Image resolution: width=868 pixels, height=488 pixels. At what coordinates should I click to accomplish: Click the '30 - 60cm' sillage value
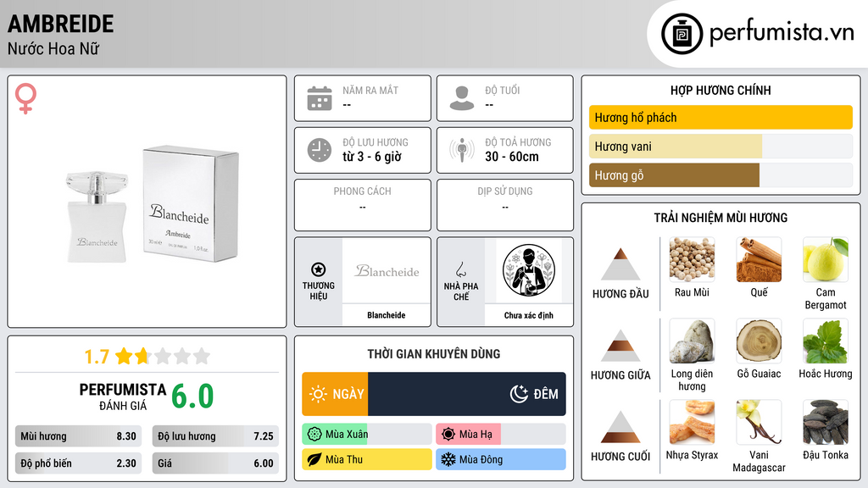(512, 157)
